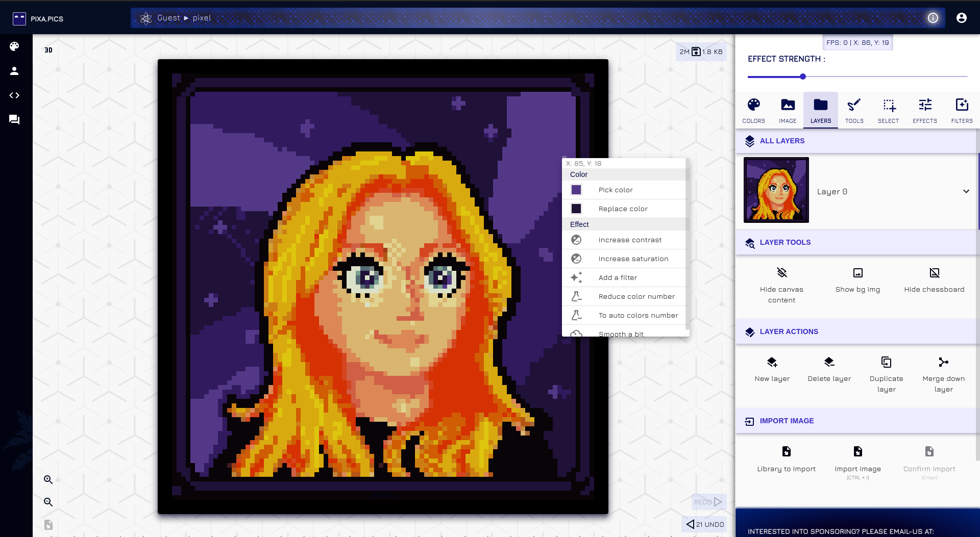This screenshot has height=537, width=980.
Task: Choose Increase contrast from context menu
Action: pos(629,240)
